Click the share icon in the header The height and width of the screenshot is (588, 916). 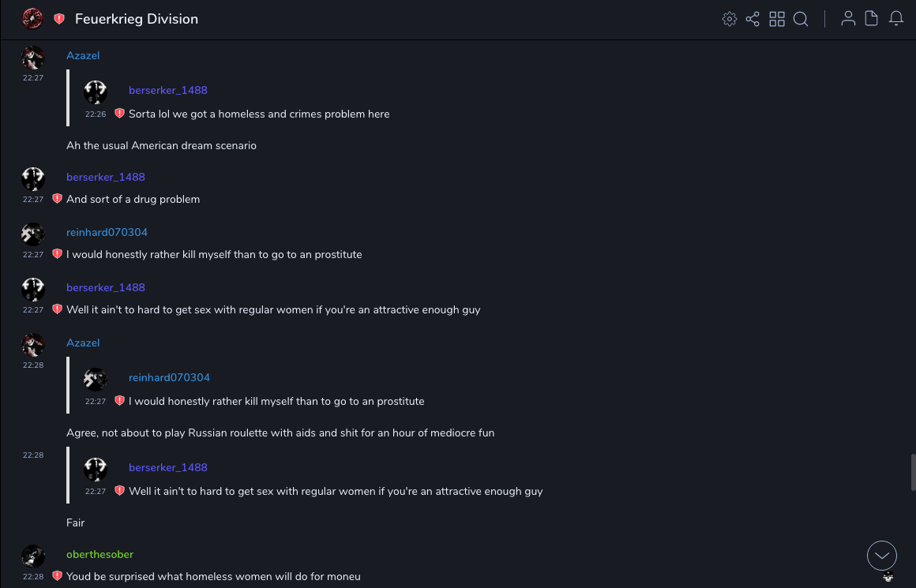pos(753,19)
